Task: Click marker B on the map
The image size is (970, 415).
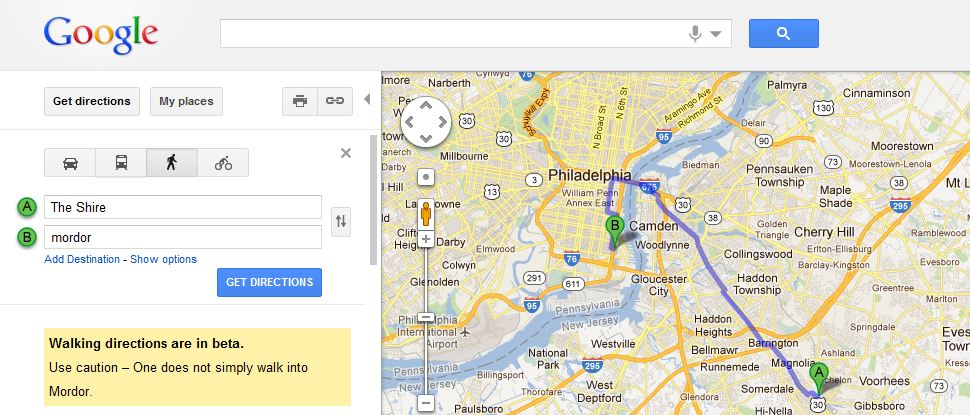Action: (614, 233)
